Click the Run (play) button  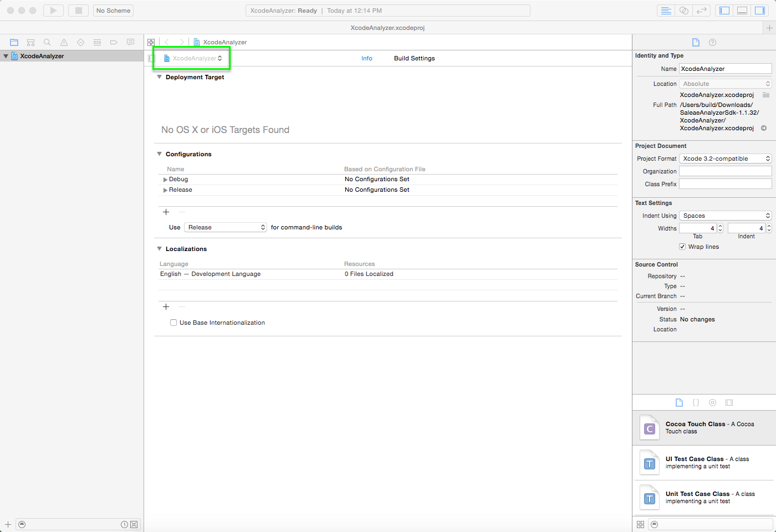point(53,11)
